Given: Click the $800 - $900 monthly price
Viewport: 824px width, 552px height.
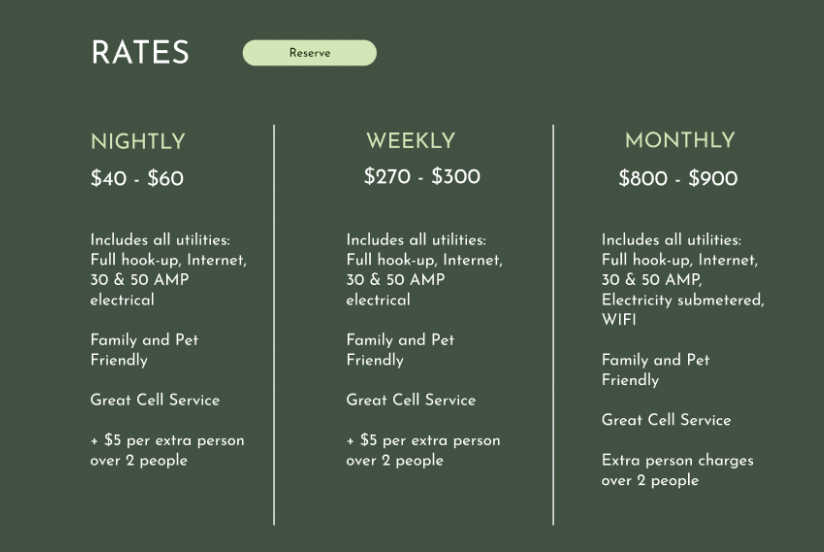Looking at the screenshot, I should pos(678,179).
